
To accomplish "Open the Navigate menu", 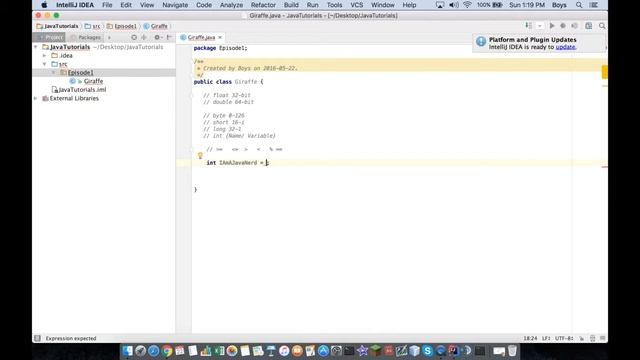I will coord(175,5).
